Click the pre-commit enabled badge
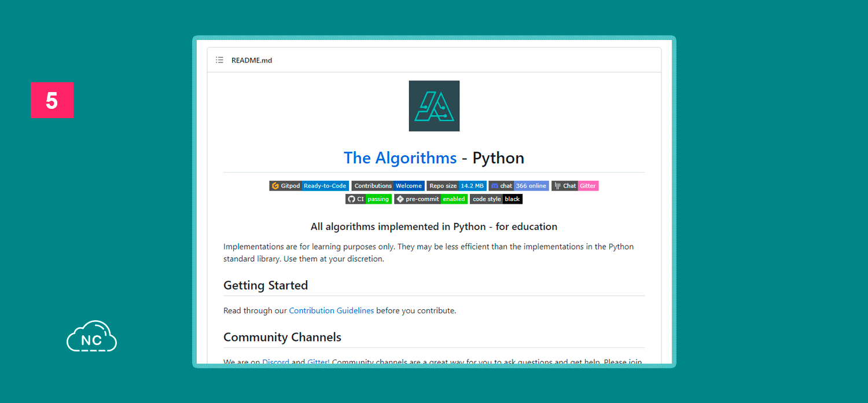This screenshot has height=403, width=868. [431, 199]
